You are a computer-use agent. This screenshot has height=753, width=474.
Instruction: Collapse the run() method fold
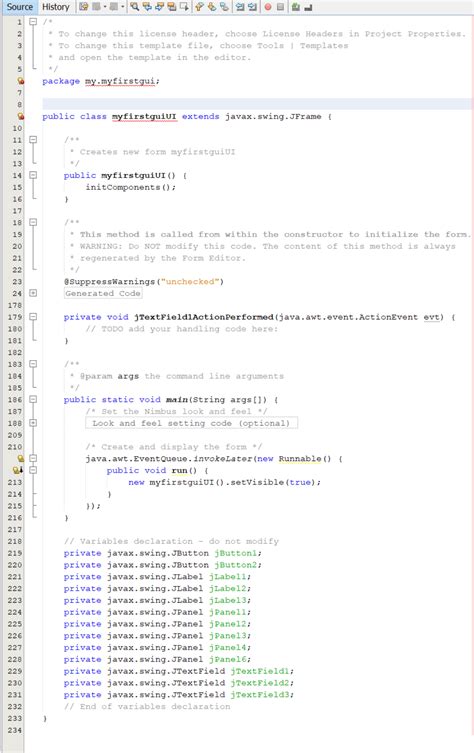(33, 470)
